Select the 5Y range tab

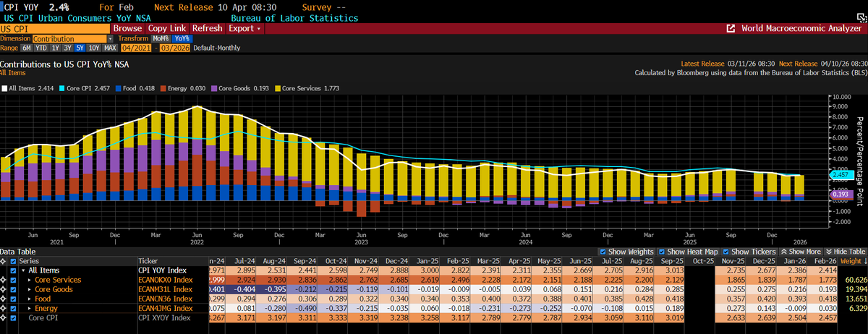(x=80, y=48)
